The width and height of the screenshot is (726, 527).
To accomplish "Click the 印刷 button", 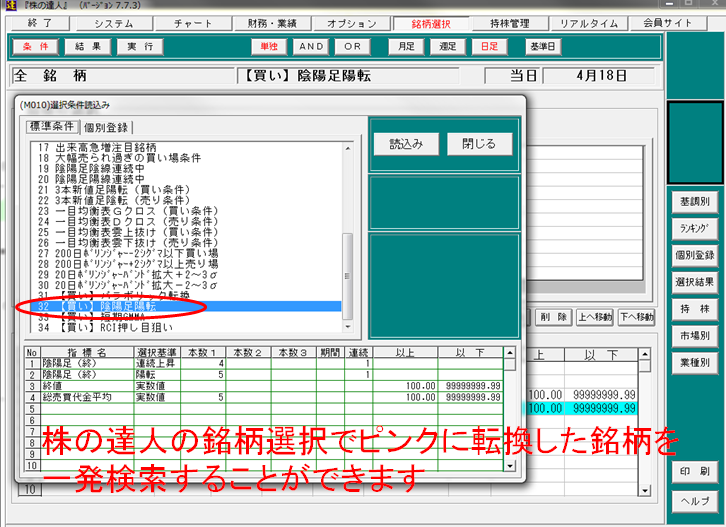I will coord(694,471).
